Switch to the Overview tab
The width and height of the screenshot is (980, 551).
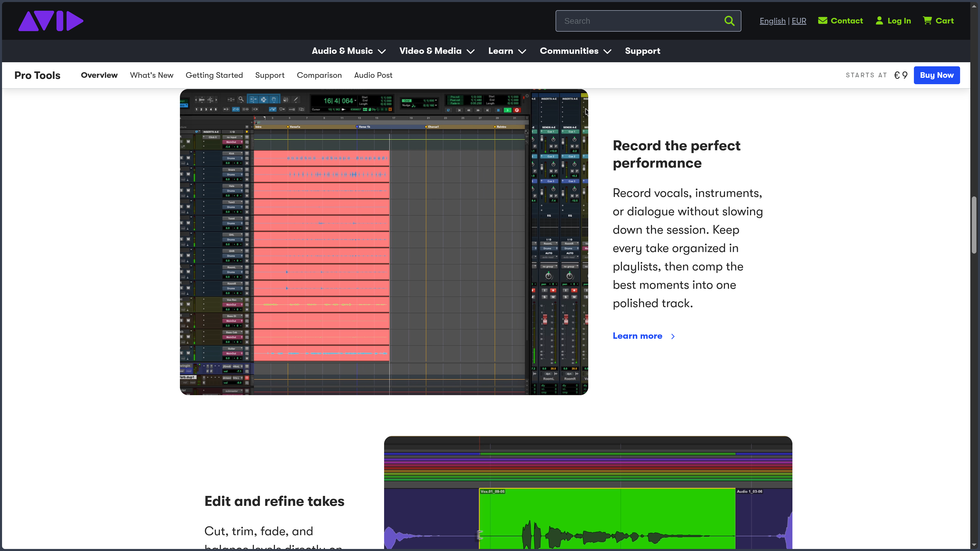click(99, 75)
